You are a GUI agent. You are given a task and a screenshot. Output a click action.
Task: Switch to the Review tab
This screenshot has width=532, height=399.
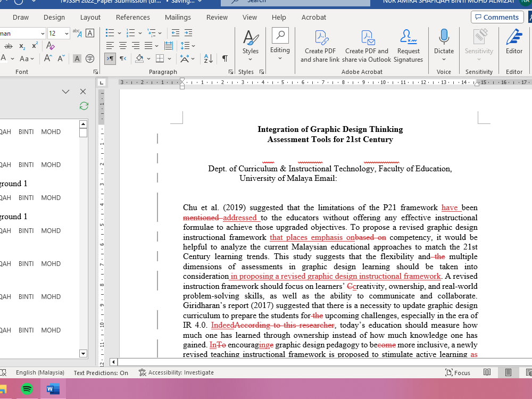[217, 18]
